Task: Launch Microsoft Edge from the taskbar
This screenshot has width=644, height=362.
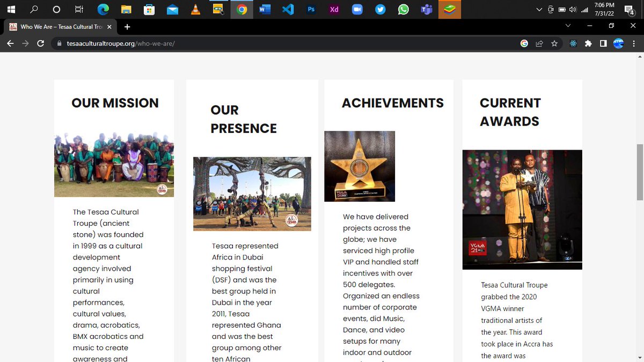Action: 103,9
